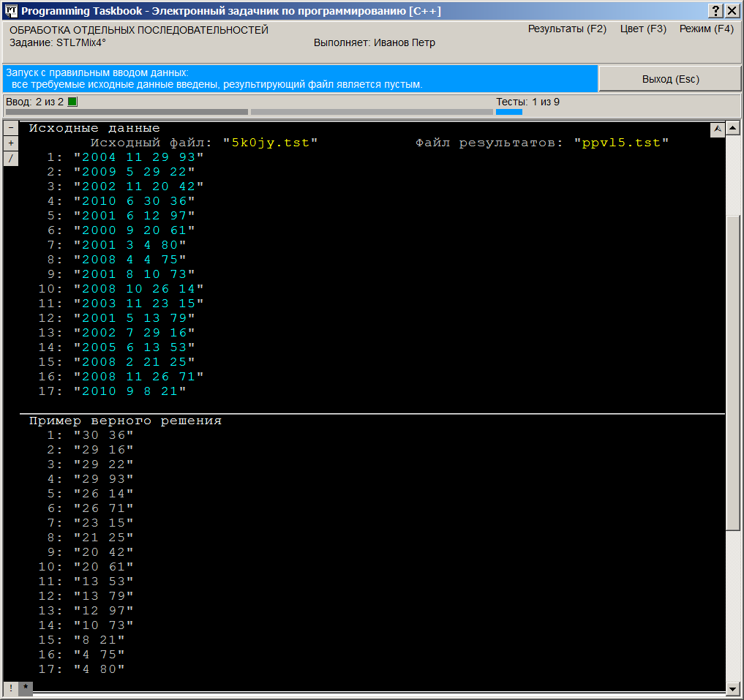Click source row "2008 10 26 14"
The width and height of the screenshot is (744, 700).
(x=138, y=289)
